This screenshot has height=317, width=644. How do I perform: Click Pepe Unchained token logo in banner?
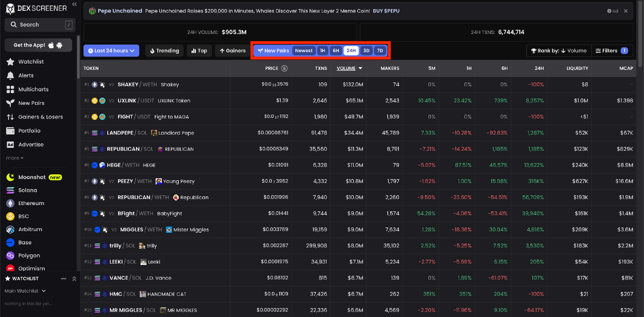pyautogui.click(x=92, y=11)
